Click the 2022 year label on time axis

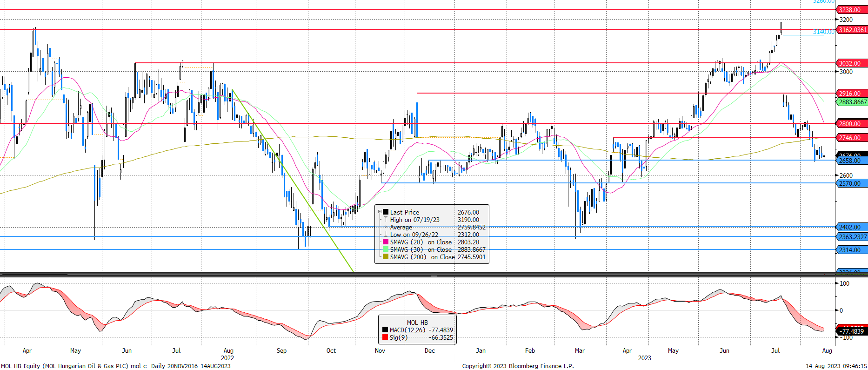tap(227, 358)
